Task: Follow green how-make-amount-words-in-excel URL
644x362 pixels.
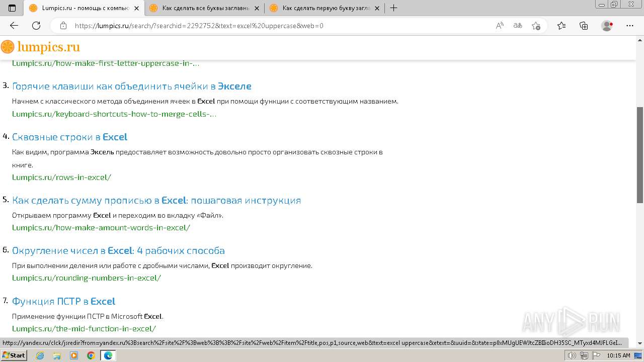Action: point(101,227)
